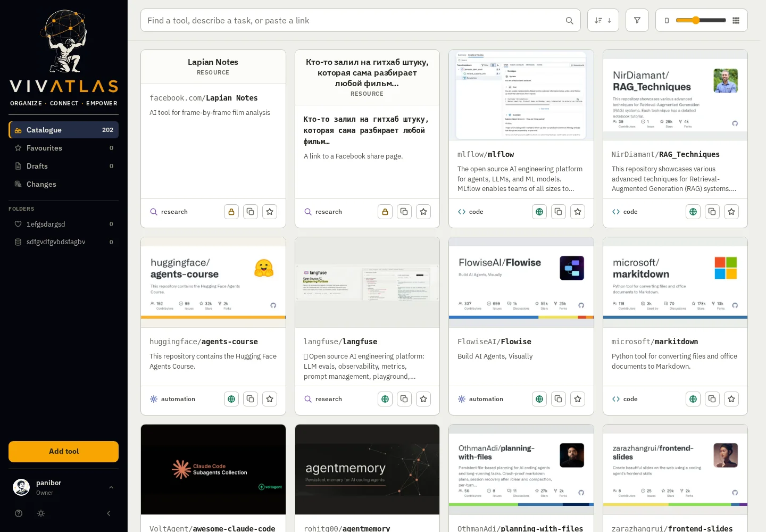The height and width of the screenshot is (532, 766).
Task: Open the sdfgvdfgvbdsfagbv folder
Action: point(64,242)
